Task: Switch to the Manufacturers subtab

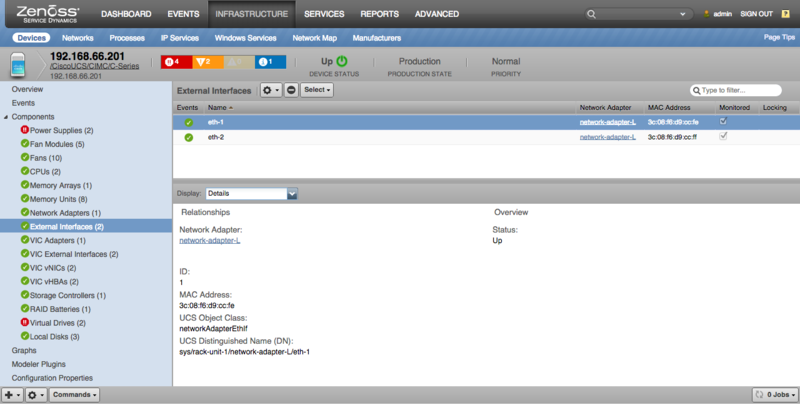Action: click(377, 38)
